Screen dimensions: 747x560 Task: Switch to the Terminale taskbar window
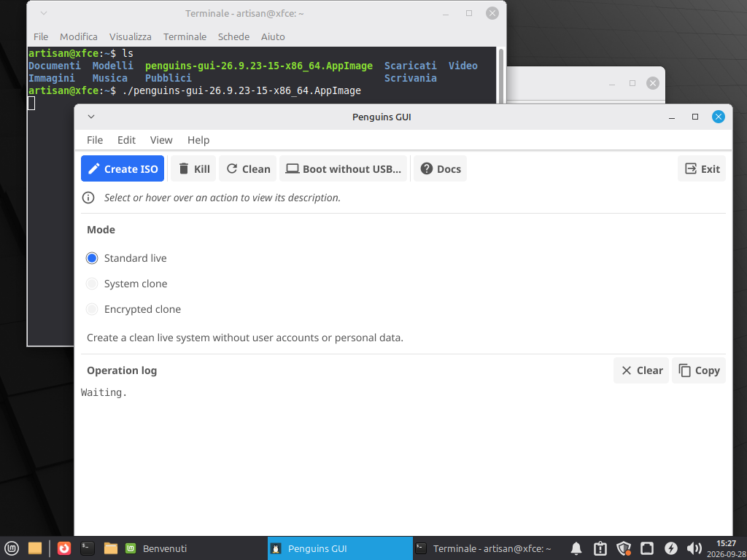click(484, 548)
